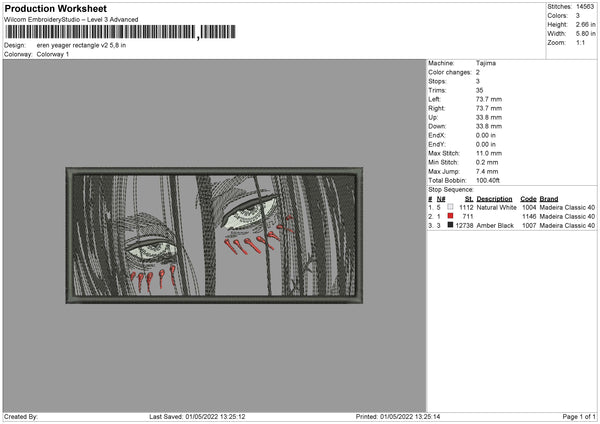Click the Color changes value 2
Screen dimensions: 600x424
click(478, 72)
